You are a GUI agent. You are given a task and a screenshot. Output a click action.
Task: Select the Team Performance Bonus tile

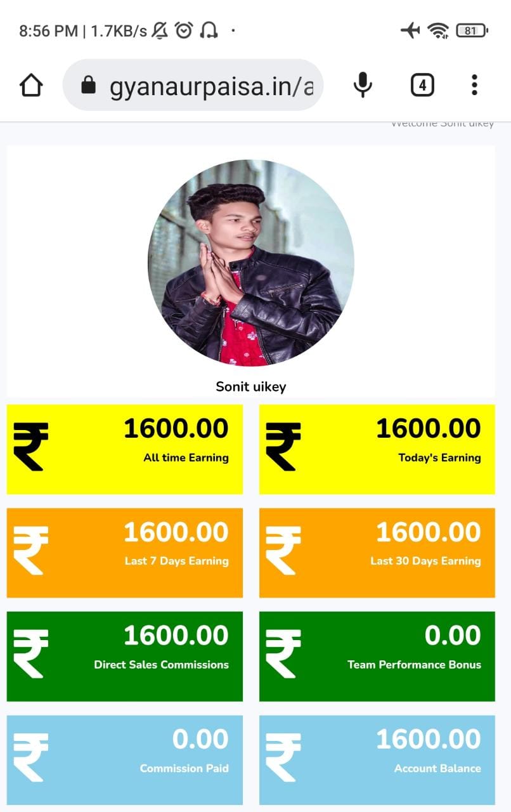pyautogui.click(x=377, y=656)
